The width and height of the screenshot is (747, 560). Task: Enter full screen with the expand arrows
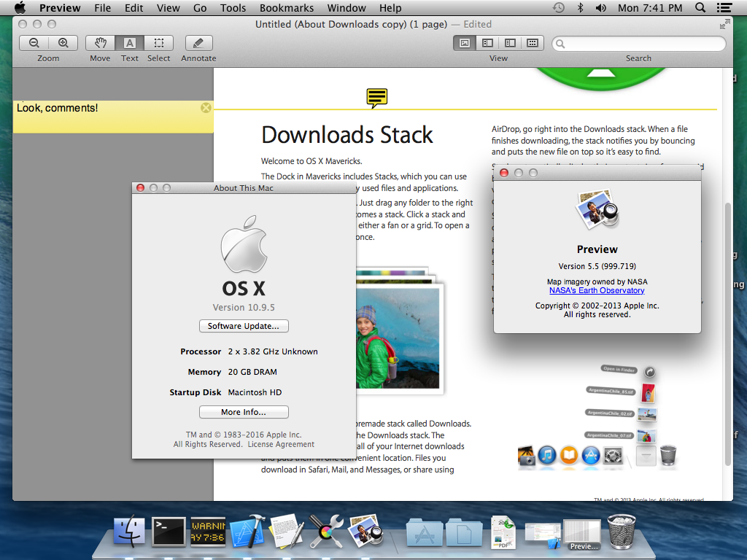tap(724, 24)
